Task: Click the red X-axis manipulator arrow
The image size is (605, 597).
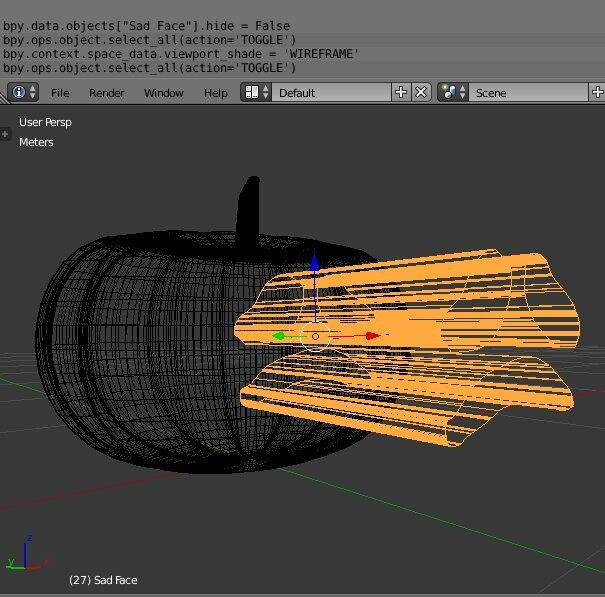Action: point(373,336)
